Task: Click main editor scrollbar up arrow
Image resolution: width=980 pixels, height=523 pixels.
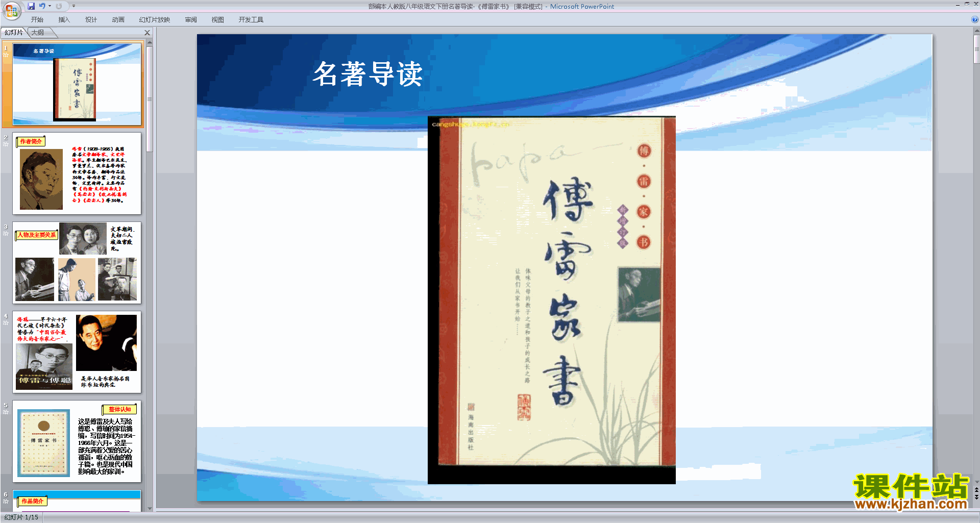Action: pyautogui.click(x=976, y=31)
